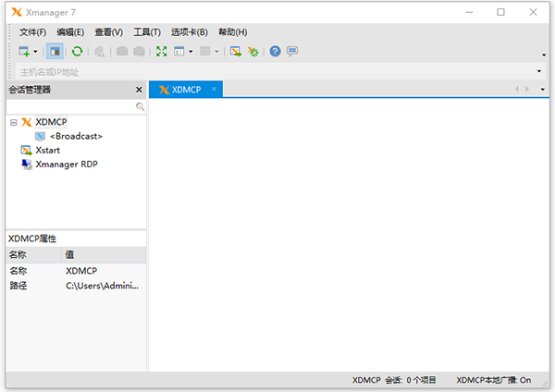Close the XDMCP tab
The width and height of the screenshot is (555, 392).
click(x=214, y=89)
